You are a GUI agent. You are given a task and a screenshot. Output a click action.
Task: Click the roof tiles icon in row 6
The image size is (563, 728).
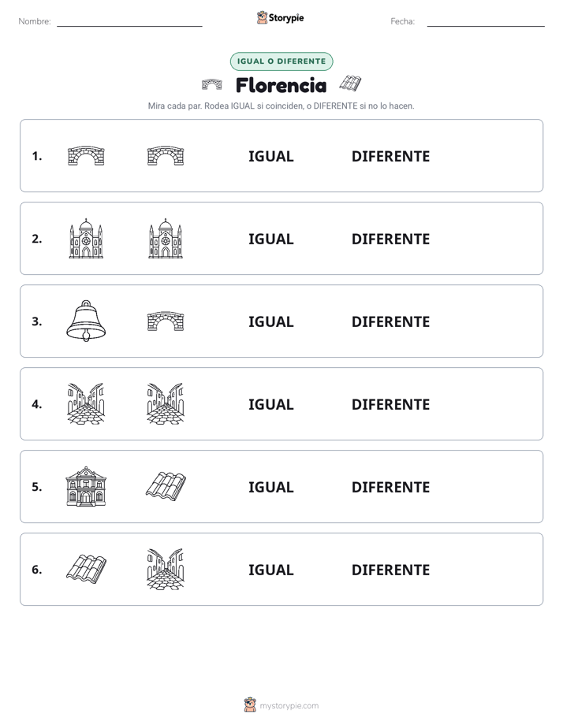pyautogui.click(x=86, y=569)
